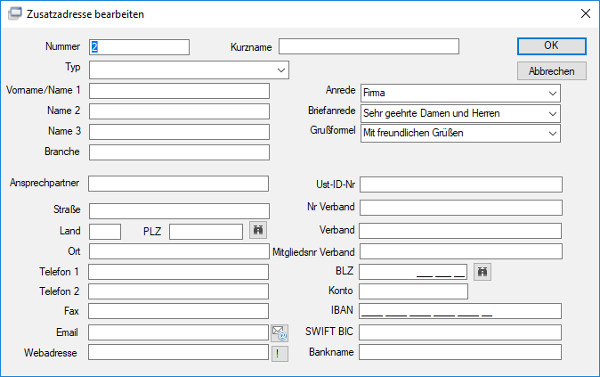This screenshot has width=600, height=377.
Task: Close the Zusatzadresse bearbeiten dialog
Action: (x=585, y=14)
